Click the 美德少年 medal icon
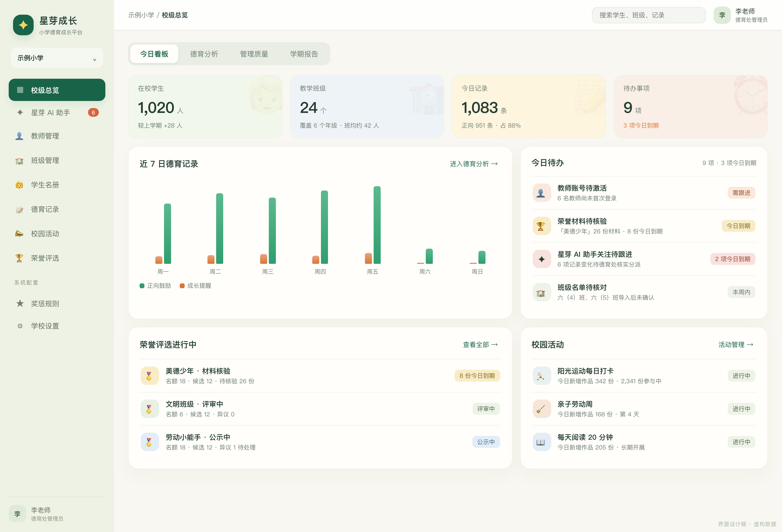Screen dimensions: 782x532 click(x=149, y=376)
